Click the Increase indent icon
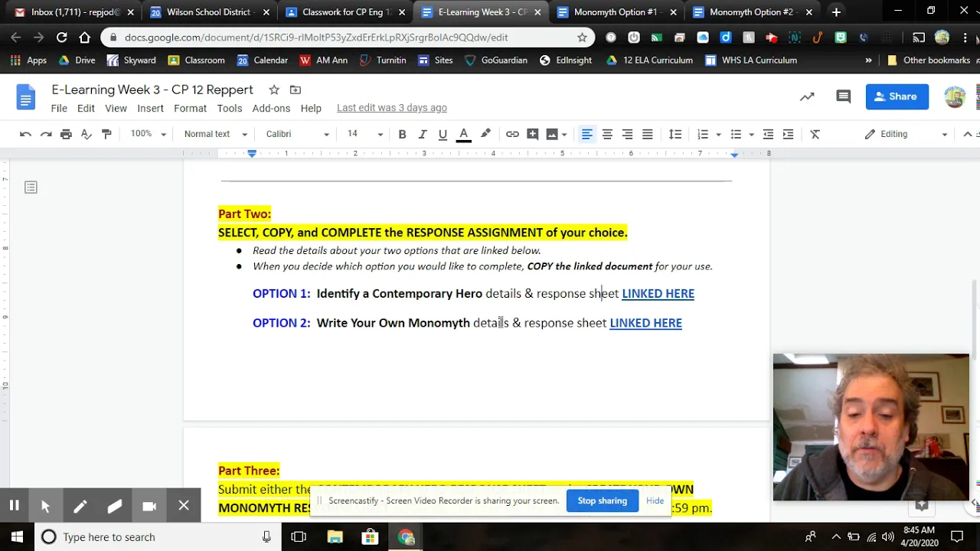Image resolution: width=980 pixels, height=551 pixels. click(788, 134)
